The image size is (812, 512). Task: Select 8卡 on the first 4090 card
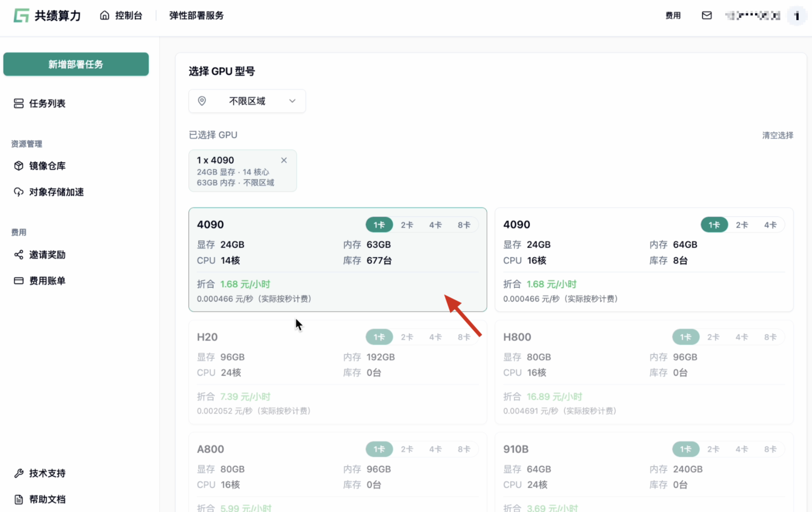(464, 225)
